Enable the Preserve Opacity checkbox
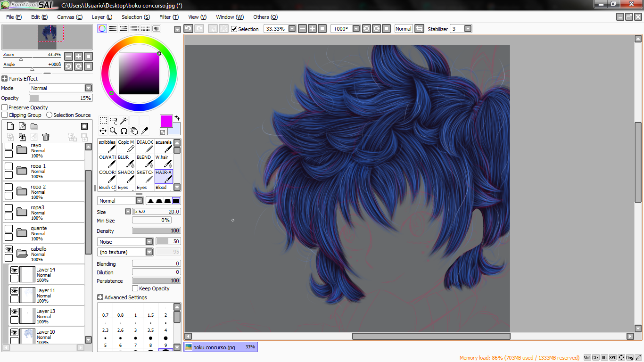Viewport: 644px width, 362px height. click(x=5, y=107)
